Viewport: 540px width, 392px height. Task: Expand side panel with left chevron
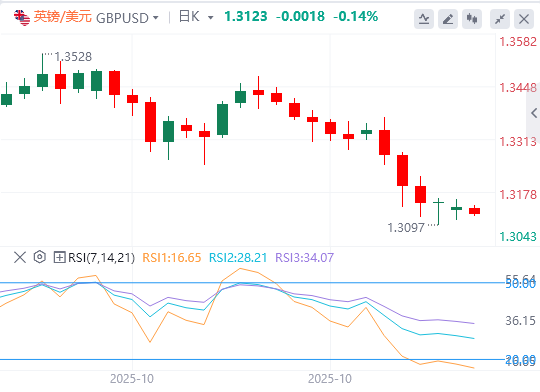534,113
